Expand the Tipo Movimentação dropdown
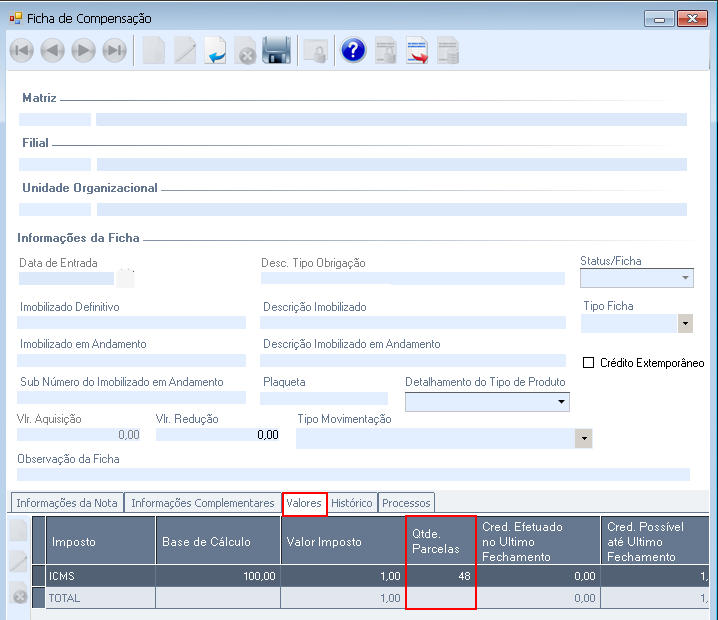 [583, 439]
